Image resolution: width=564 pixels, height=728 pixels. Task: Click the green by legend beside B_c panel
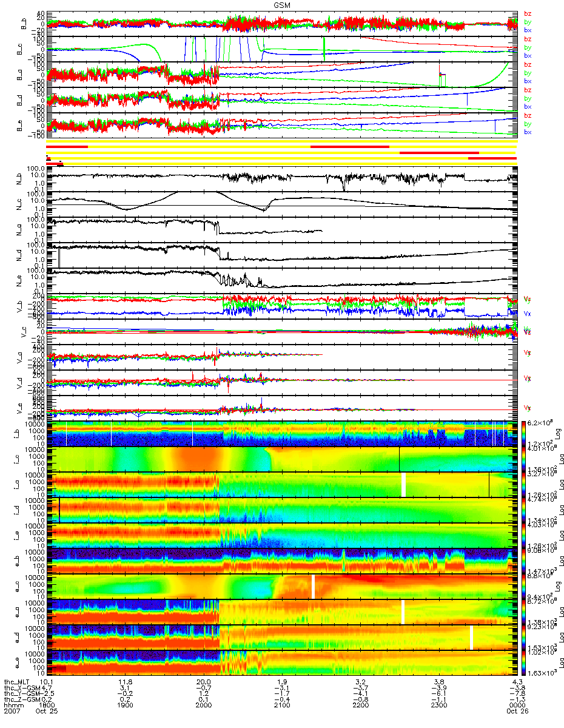[x=528, y=47]
